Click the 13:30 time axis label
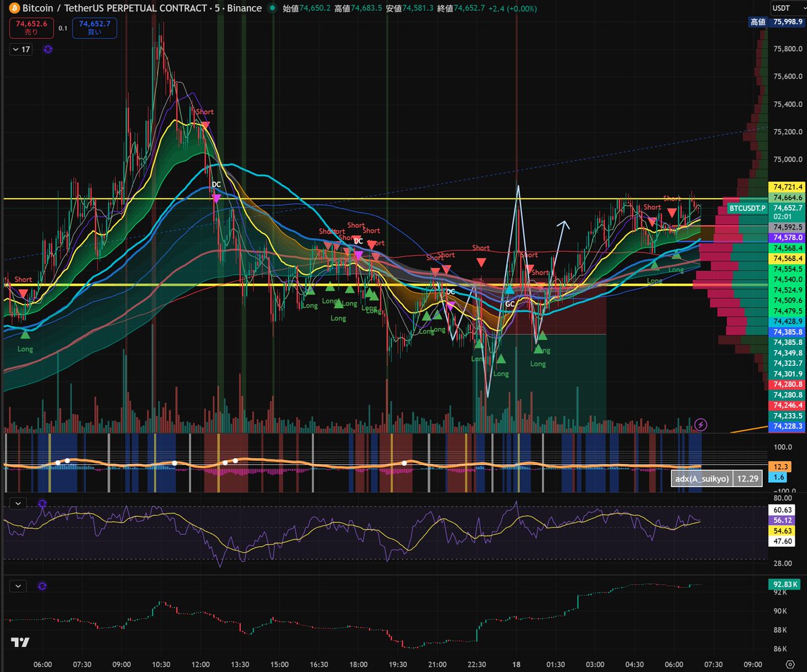 click(x=240, y=664)
